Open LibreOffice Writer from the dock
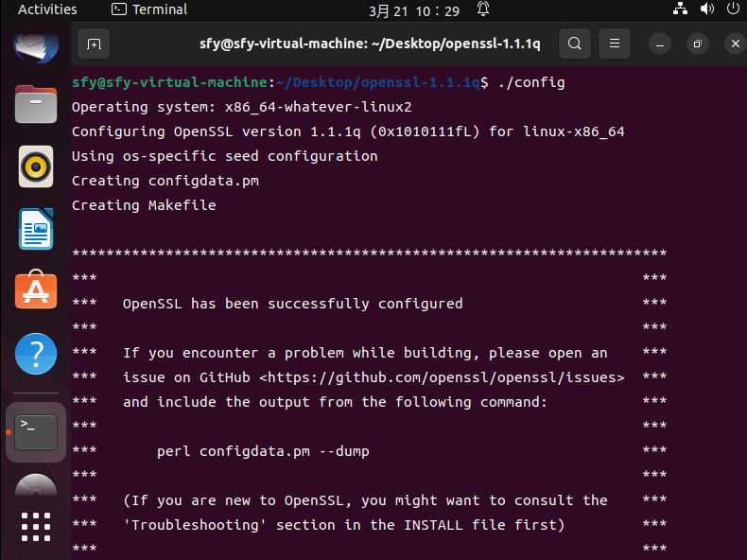 point(36,230)
